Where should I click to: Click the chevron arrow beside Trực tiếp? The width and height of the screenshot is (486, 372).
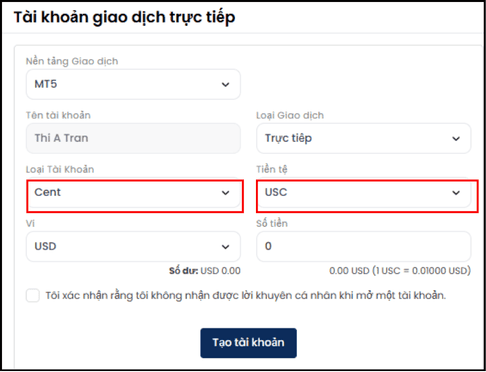tap(456, 139)
